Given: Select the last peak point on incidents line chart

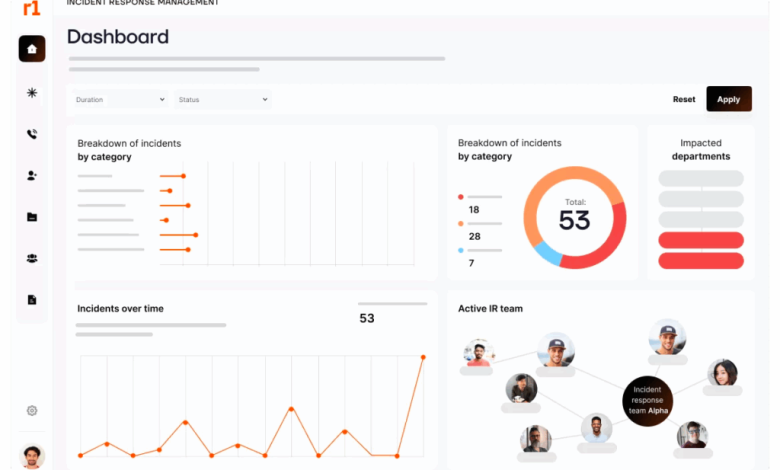Looking at the screenshot, I should tap(423, 357).
